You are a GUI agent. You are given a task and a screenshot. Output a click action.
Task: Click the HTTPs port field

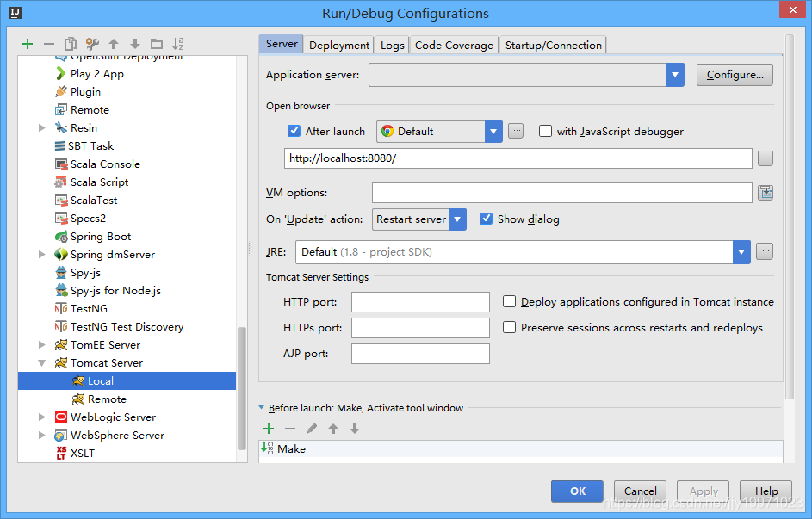point(420,328)
